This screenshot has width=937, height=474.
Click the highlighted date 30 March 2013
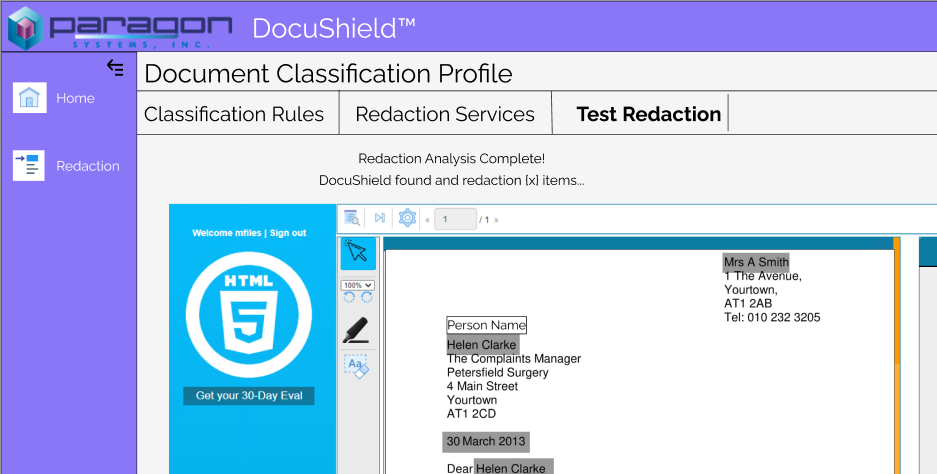(x=486, y=442)
